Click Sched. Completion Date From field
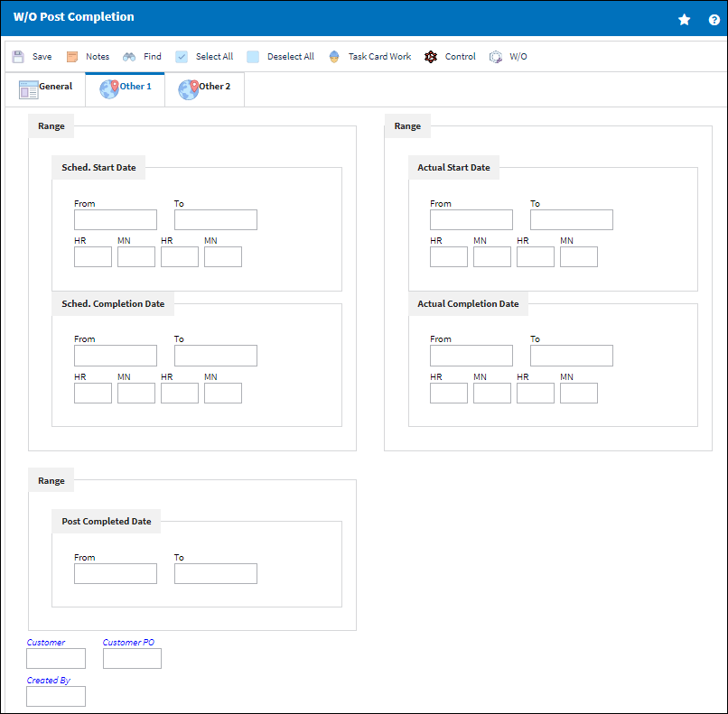 [116, 356]
